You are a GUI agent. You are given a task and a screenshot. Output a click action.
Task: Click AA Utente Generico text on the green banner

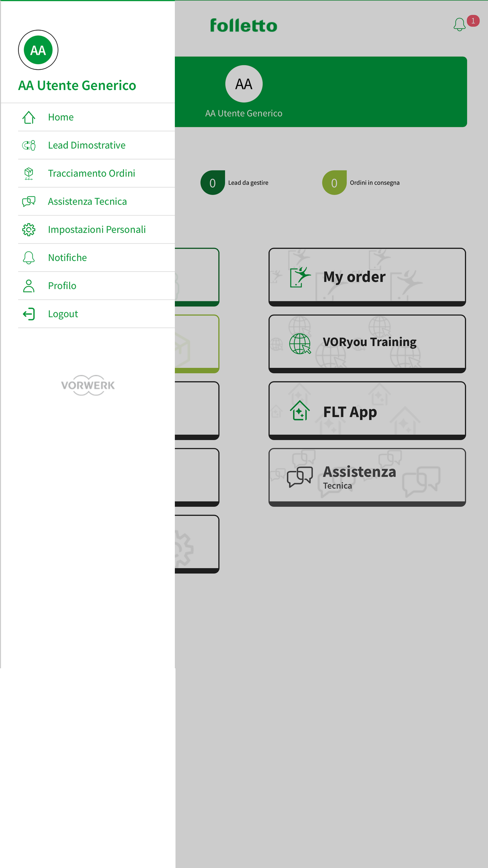[x=244, y=113]
